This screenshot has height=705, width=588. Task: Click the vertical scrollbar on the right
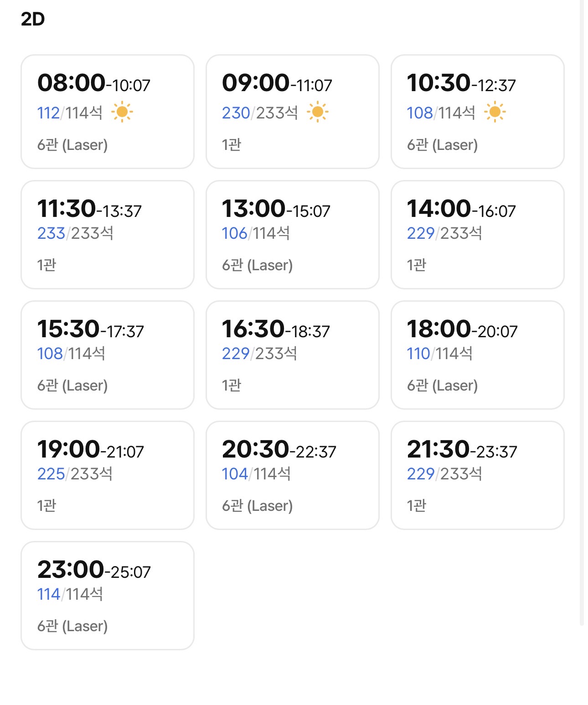[x=582, y=313]
